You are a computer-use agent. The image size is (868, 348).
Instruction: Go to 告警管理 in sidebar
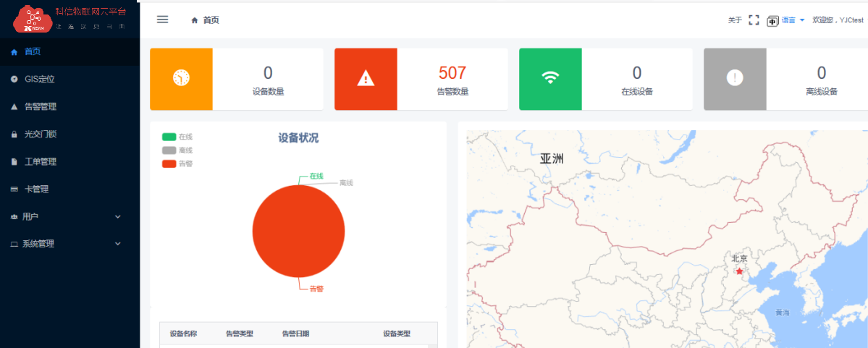pyautogui.click(x=40, y=106)
